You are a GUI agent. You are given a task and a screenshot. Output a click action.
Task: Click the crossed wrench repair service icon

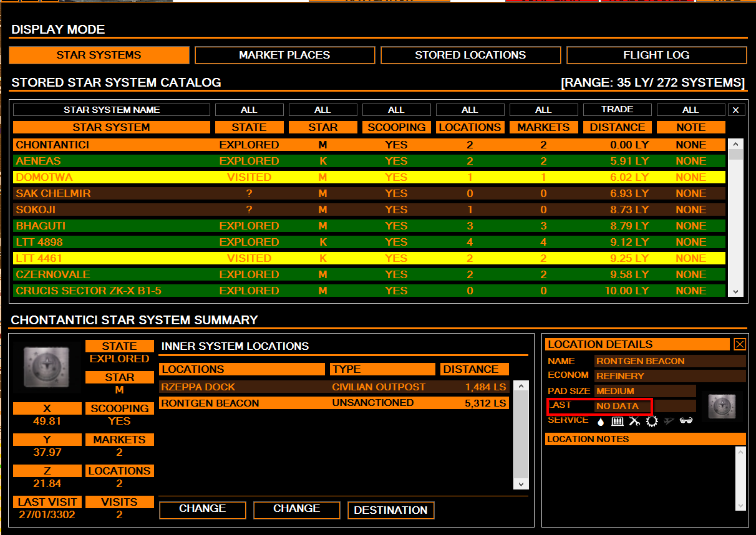click(x=634, y=422)
